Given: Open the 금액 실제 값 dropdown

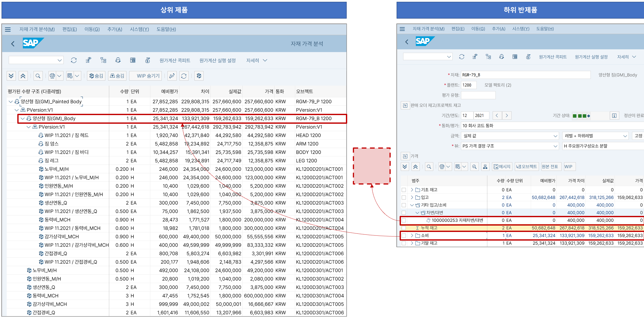Looking at the screenshot, I should coord(555,136).
